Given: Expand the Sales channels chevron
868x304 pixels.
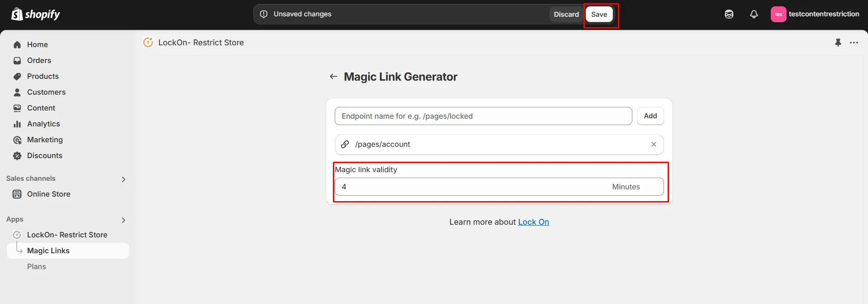Looking at the screenshot, I should click(123, 179).
